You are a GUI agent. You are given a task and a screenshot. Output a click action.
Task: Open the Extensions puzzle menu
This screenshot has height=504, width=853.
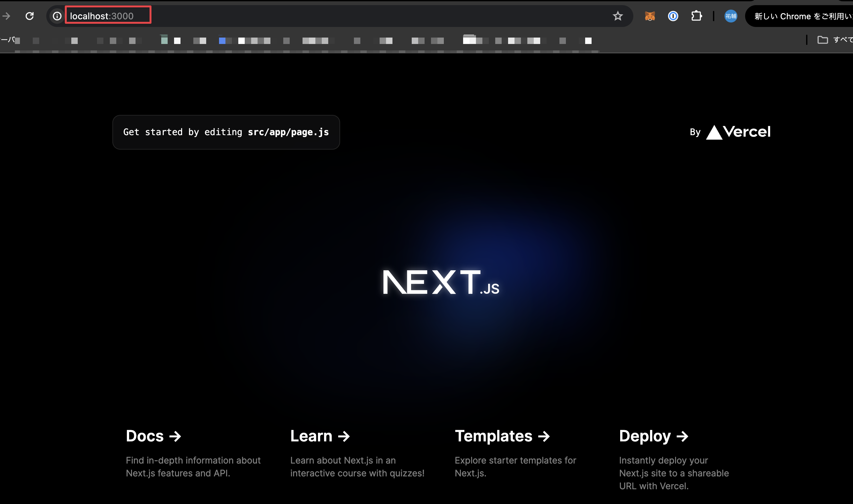coord(696,16)
